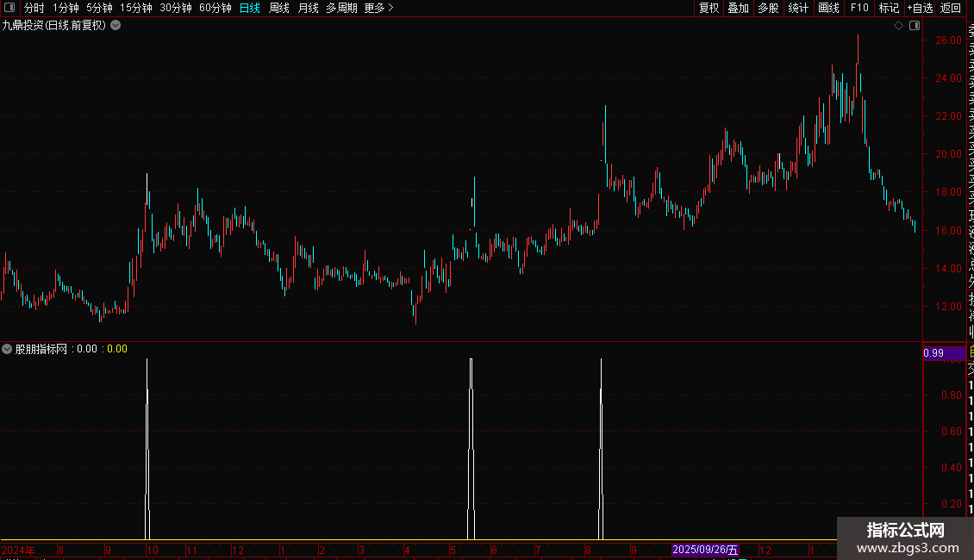Expand the 股朋指标网 indicator dropdown
The image size is (974, 560).
pos(7,349)
